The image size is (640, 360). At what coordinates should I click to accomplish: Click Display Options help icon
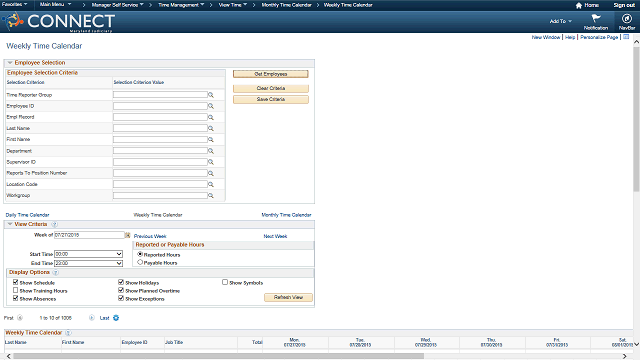pyautogui.click(x=56, y=272)
